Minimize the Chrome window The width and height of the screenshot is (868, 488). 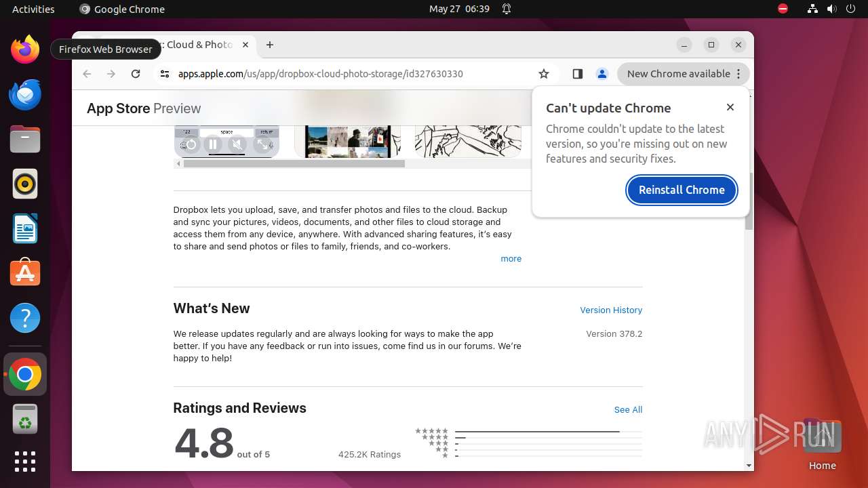(684, 45)
